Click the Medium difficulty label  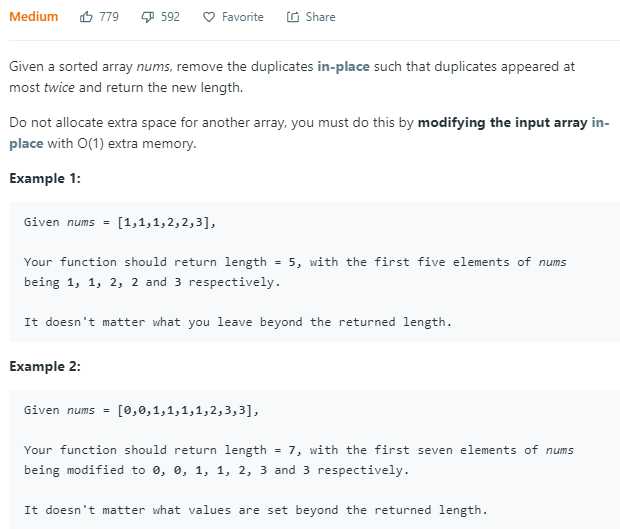(34, 17)
